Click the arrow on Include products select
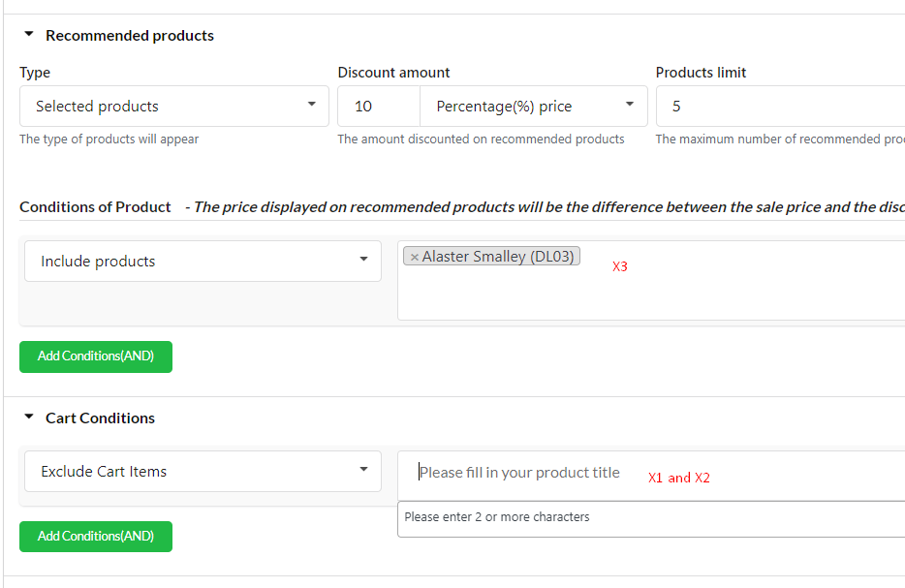This screenshot has width=905, height=588. [363, 259]
